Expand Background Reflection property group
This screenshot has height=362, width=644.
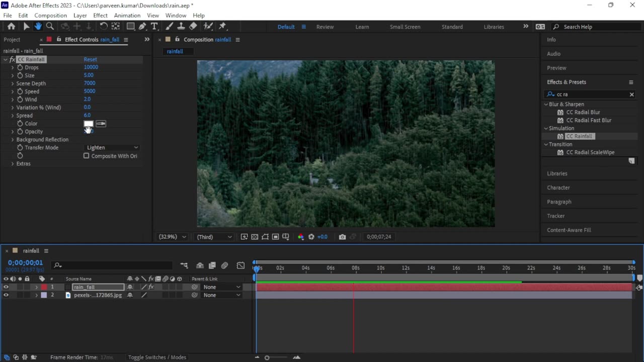pyautogui.click(x=13, y=140)
